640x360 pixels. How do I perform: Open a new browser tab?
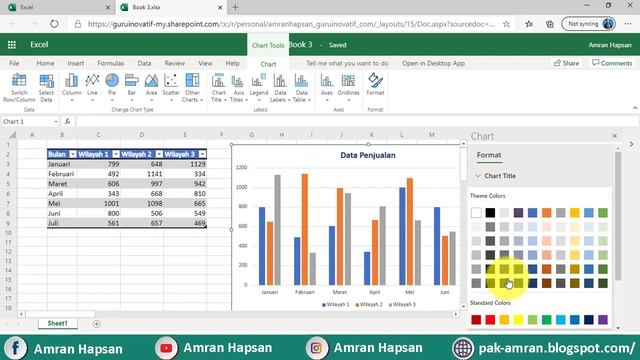235,7
